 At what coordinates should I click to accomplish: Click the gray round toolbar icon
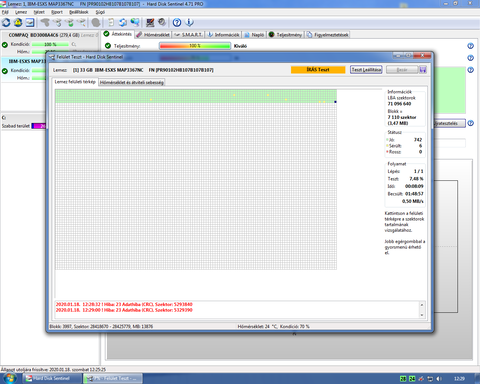96,23
